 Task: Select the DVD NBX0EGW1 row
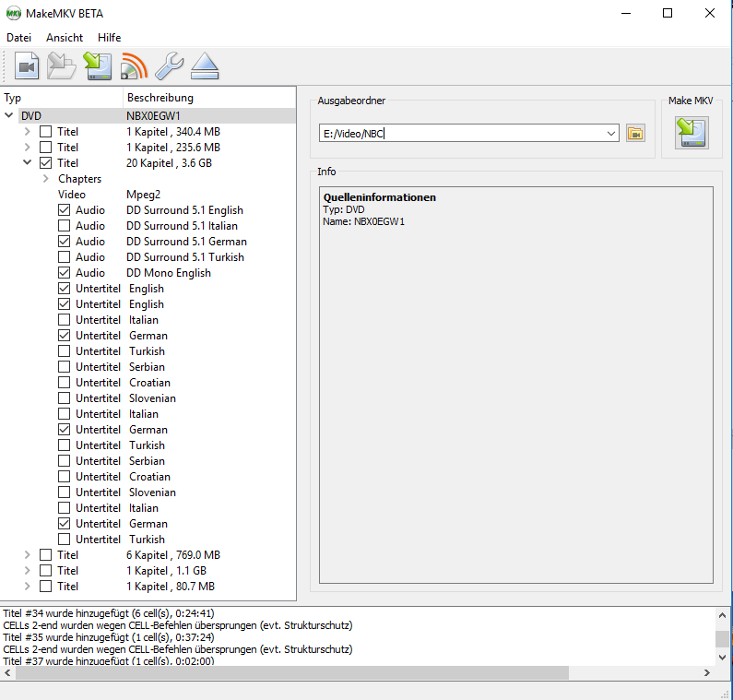click(148, 116)
